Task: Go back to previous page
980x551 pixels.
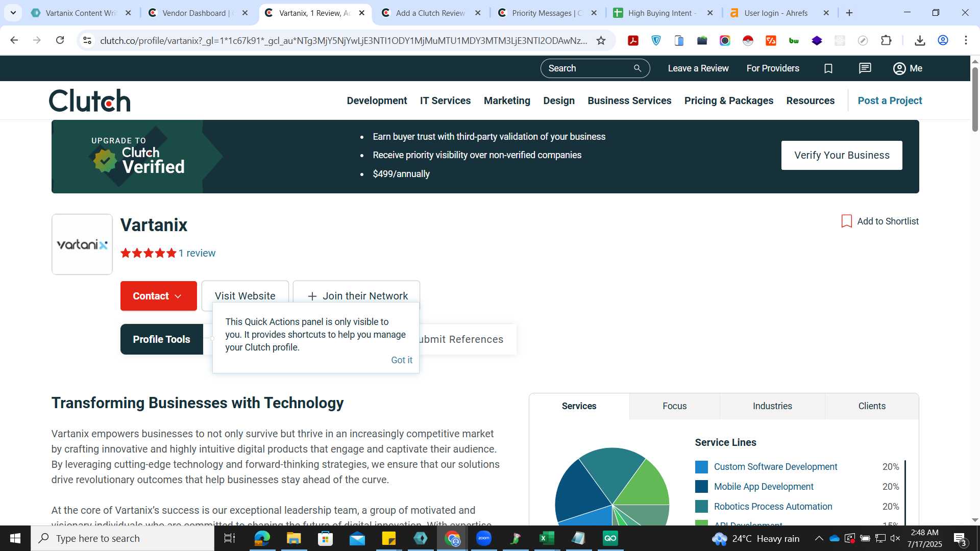Action: [14, 40]
